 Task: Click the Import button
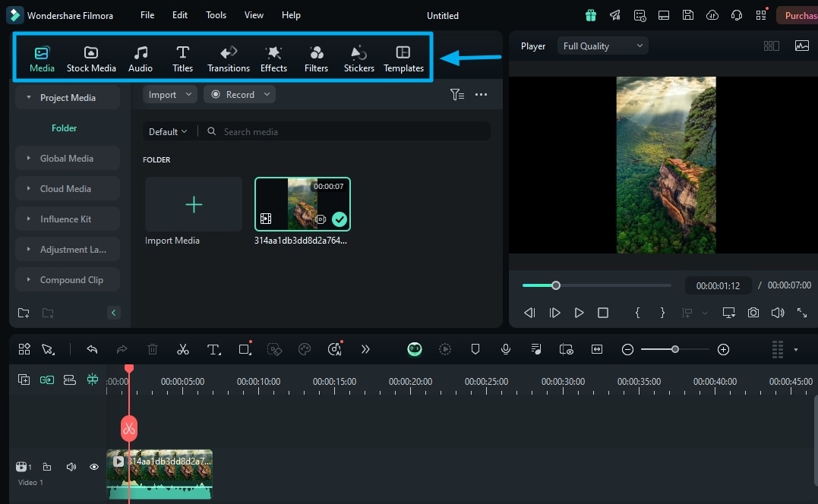(163, 95)
